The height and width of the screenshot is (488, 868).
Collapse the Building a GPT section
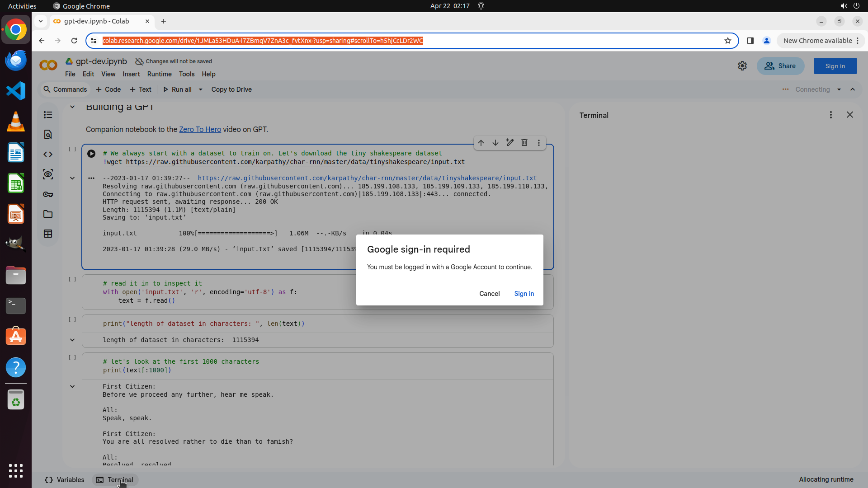tap(72, 107)
